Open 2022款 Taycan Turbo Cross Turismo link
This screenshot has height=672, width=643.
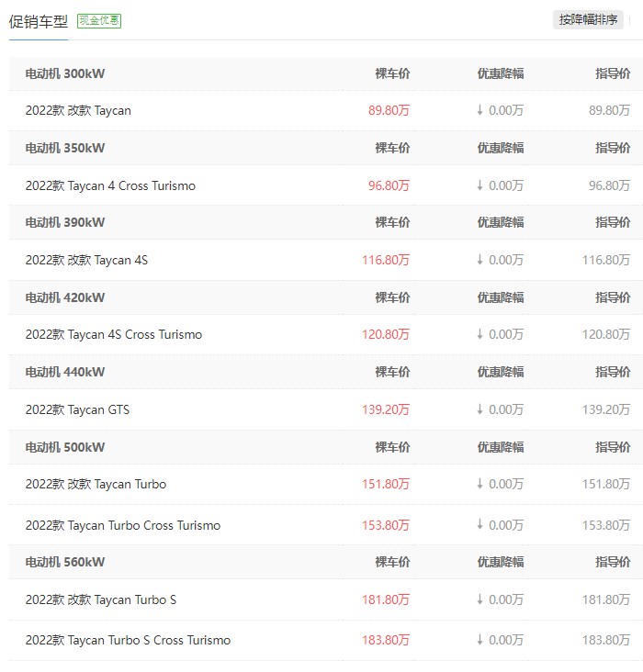click(123, 525)
